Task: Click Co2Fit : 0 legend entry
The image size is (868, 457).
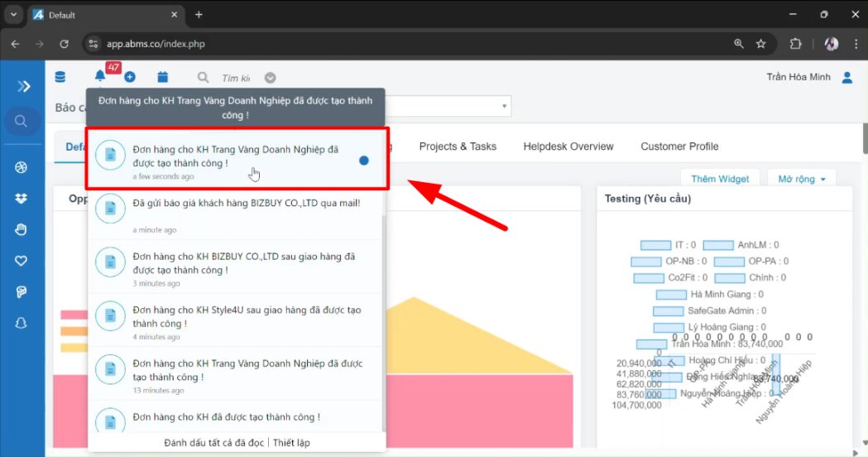Action: click(671, 277)
